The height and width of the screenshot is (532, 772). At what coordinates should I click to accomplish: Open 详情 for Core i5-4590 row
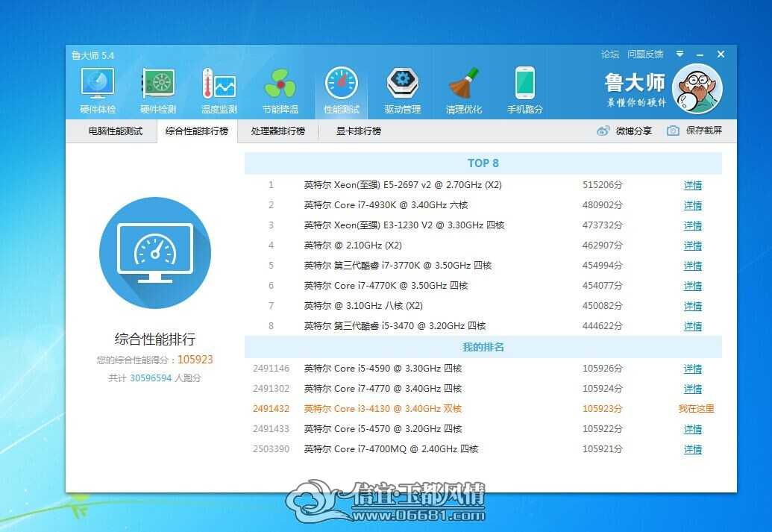click(x=693, y=369)
